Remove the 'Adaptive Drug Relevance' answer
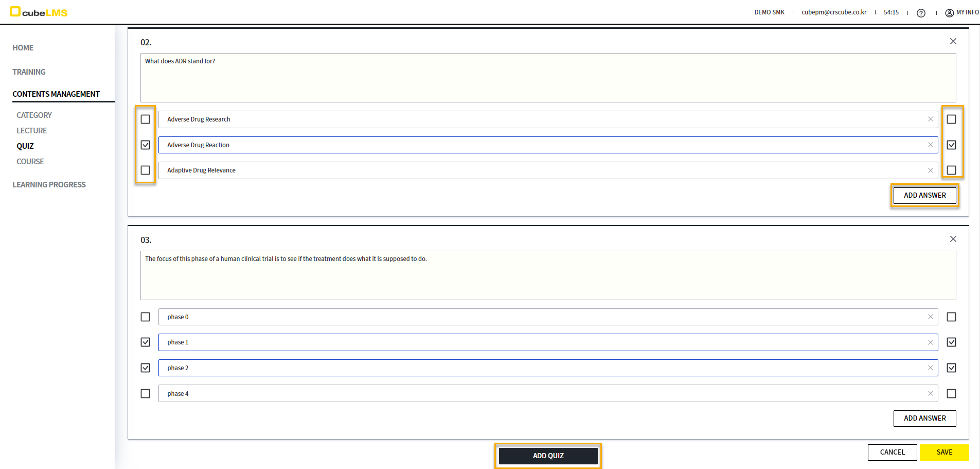 click(930, 170)
